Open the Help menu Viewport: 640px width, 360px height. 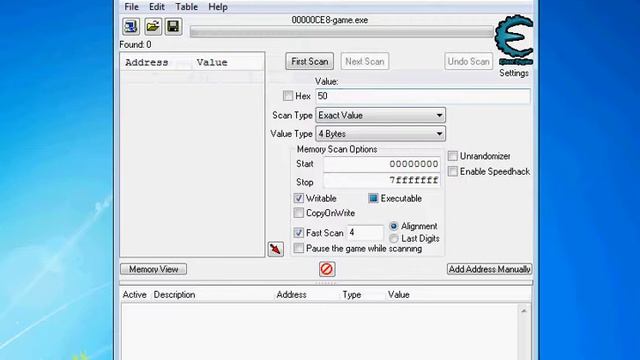click(218, 7)
